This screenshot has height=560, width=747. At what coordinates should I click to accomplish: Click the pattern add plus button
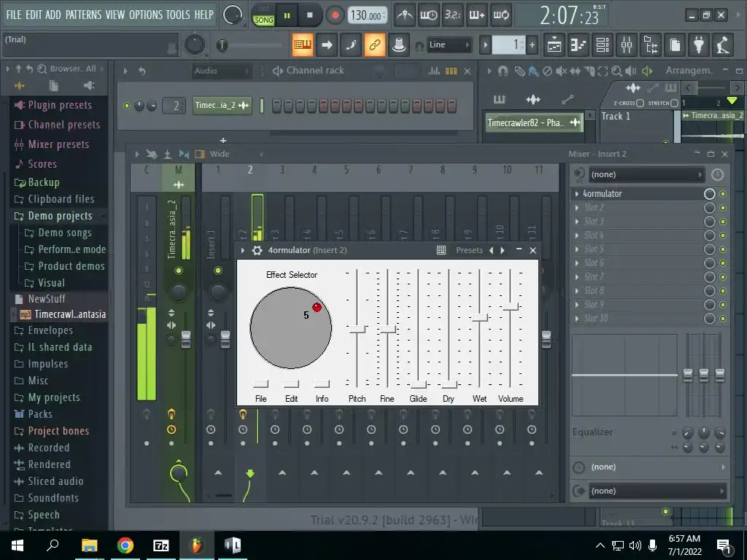coord(532,45)
